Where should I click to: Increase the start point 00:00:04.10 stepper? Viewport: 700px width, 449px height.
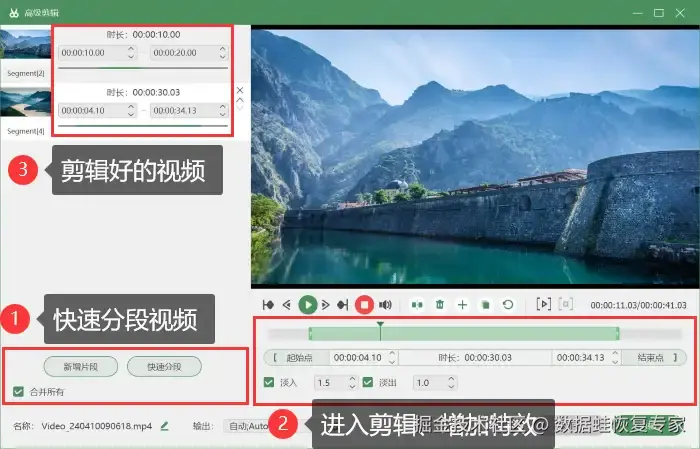click(392, 354)
